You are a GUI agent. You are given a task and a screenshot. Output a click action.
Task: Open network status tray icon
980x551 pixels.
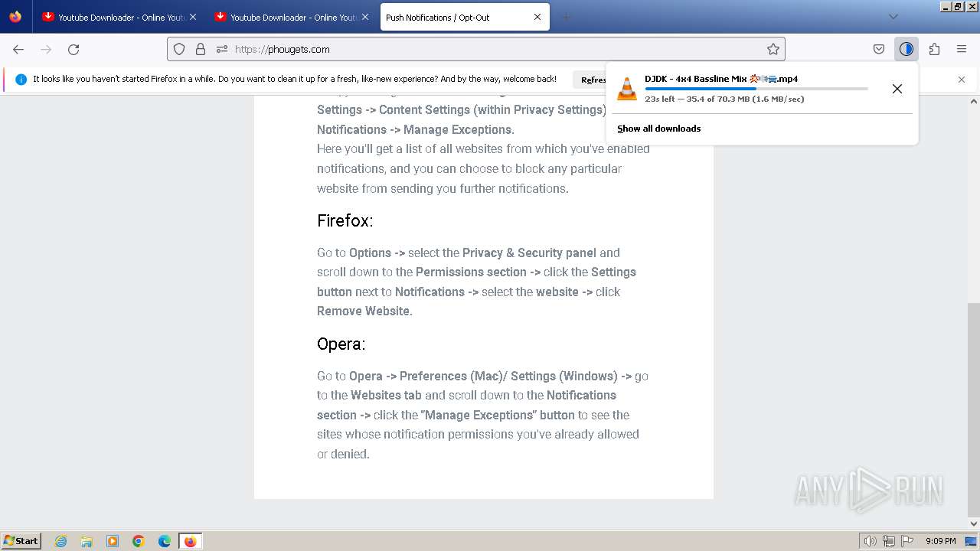coord(889,541)
